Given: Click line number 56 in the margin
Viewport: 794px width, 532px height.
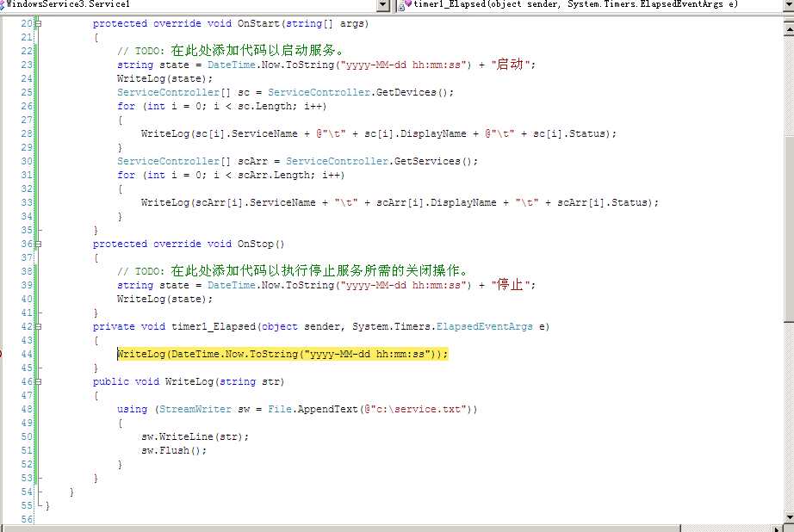Looking at the screenshot, I should click(x=27, y=519).
